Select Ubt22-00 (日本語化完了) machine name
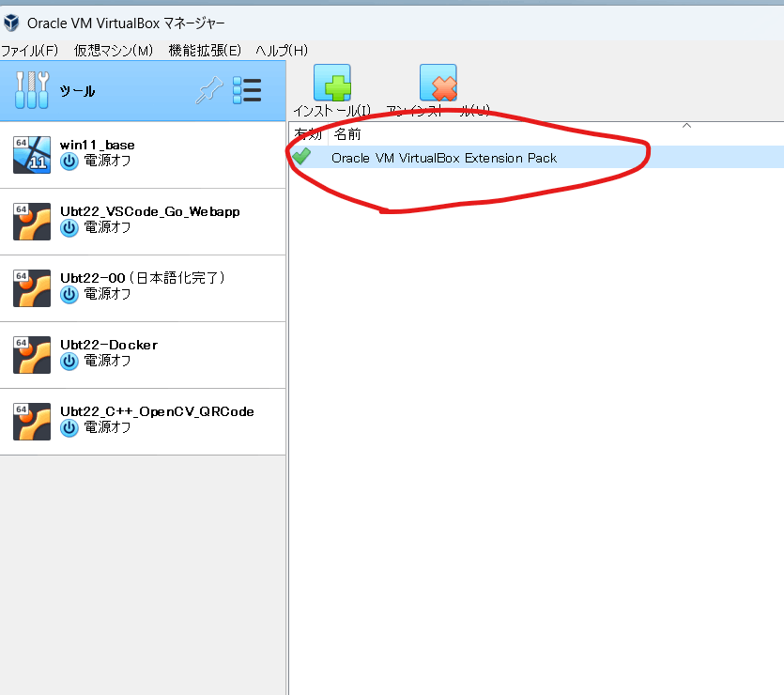 [x=143, y=278]
